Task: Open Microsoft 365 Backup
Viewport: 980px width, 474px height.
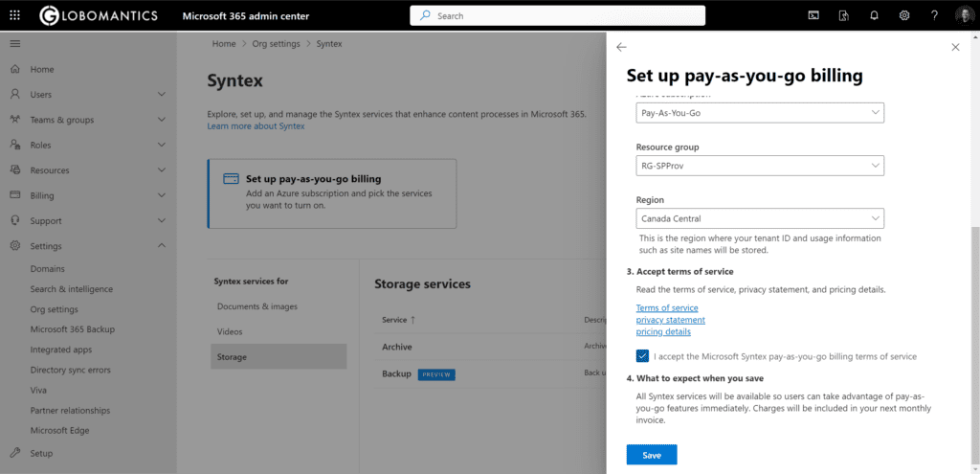Action: 73,328
